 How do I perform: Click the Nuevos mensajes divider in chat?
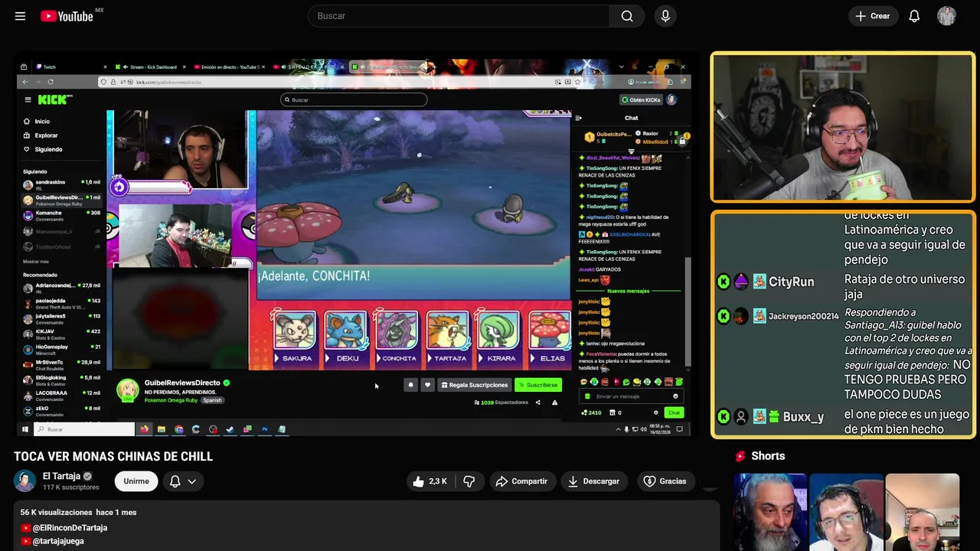(x=628, y=292)
